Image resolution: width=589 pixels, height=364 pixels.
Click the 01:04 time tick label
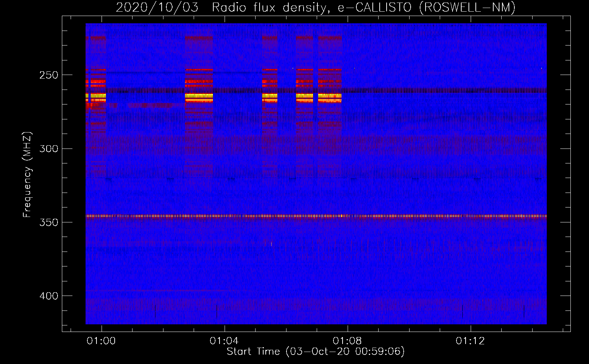click(225, 341)
